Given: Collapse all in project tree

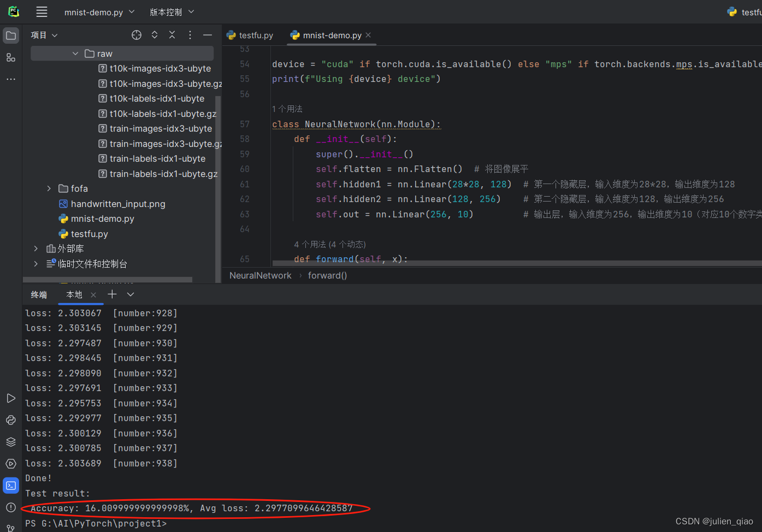Looking at the screenshot, I should tap(172, 35).
